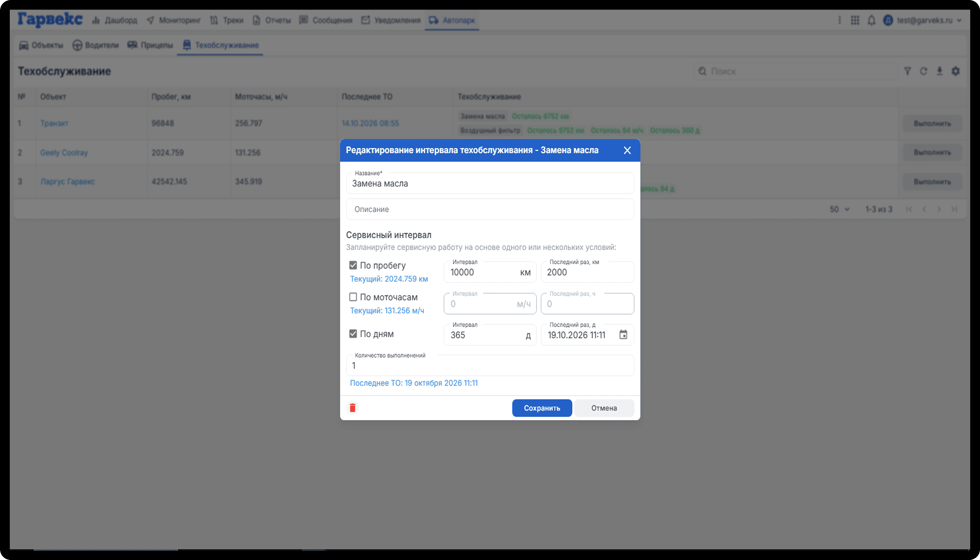This screenshot has height=560, width=980.
Task: Click the Отмена button
Action: (604, 408)
